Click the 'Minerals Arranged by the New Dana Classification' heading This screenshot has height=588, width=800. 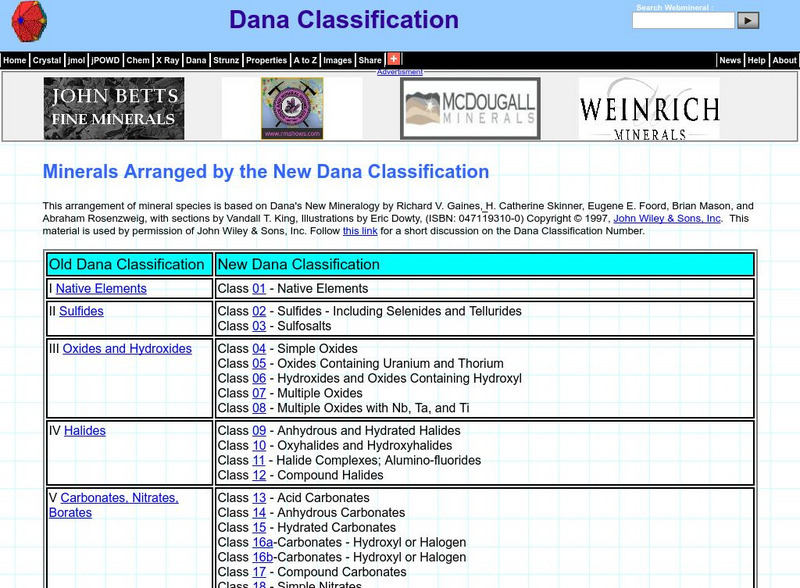[x=266, y=172]
